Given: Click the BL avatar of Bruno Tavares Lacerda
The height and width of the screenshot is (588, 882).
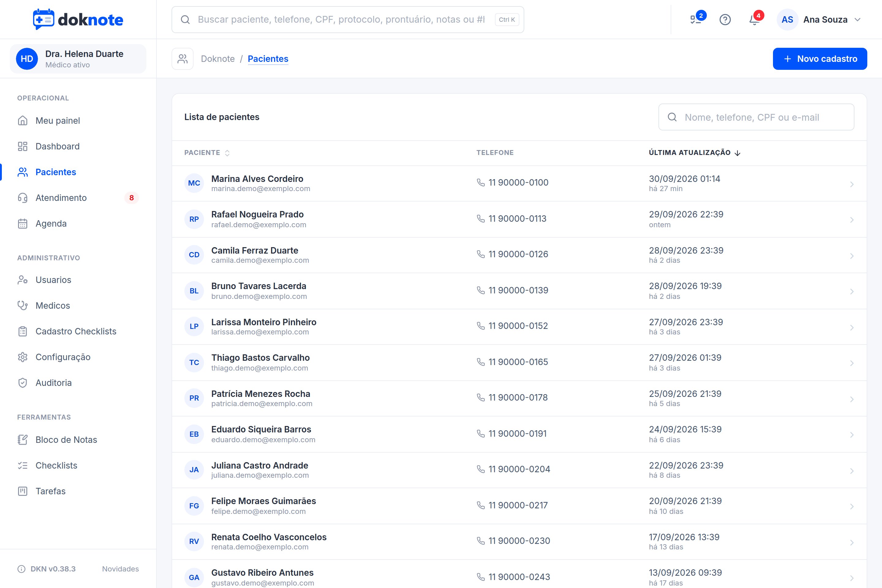Looking at the screenshot, I should click(194, 291).
